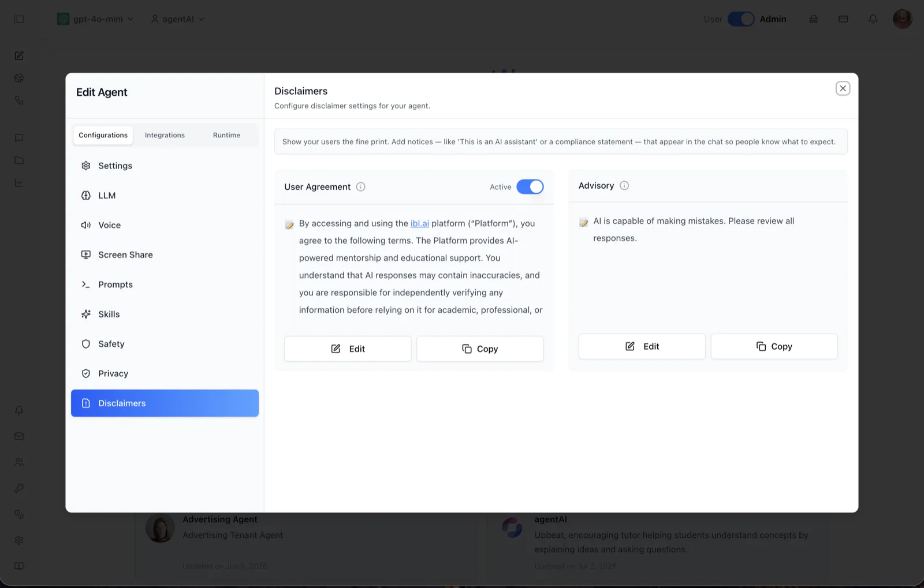
Task: Open the gpt-4o-mini model dropdown
Action: coord(96,19)
